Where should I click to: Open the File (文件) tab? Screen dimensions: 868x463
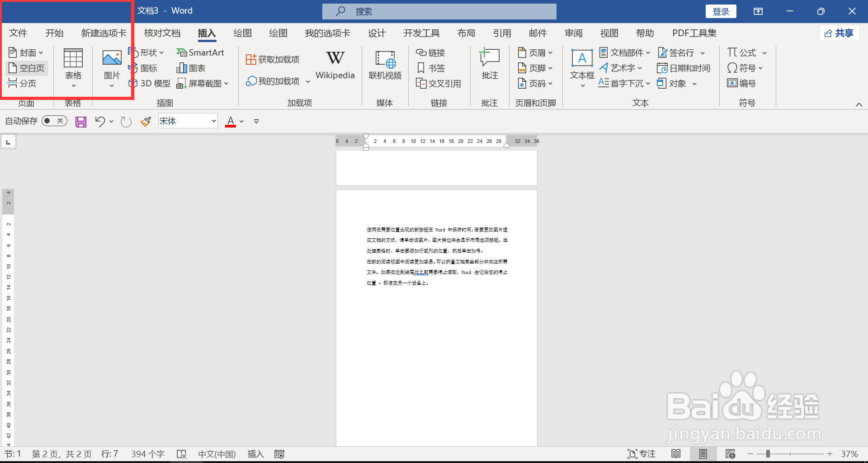pos(18,33)
